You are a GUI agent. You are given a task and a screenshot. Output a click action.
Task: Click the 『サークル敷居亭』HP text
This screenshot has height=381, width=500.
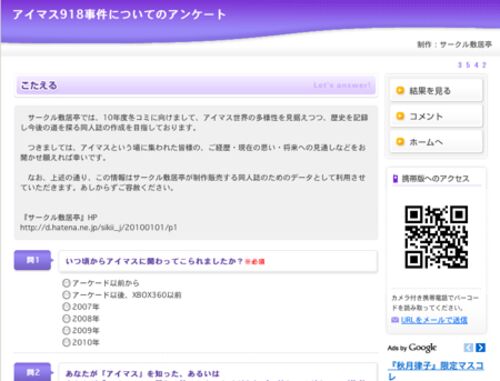[60, 217]
